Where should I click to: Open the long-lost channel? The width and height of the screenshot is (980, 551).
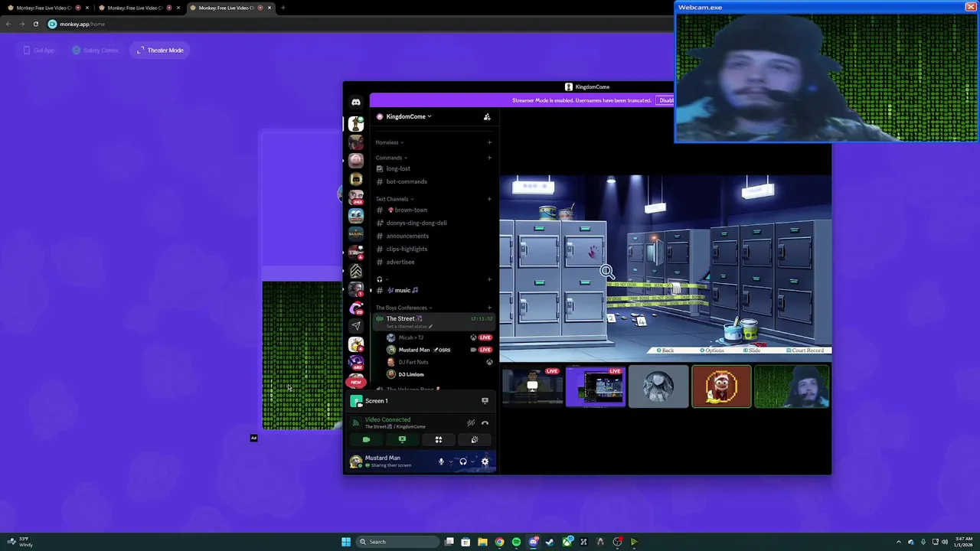click(433, 168)
